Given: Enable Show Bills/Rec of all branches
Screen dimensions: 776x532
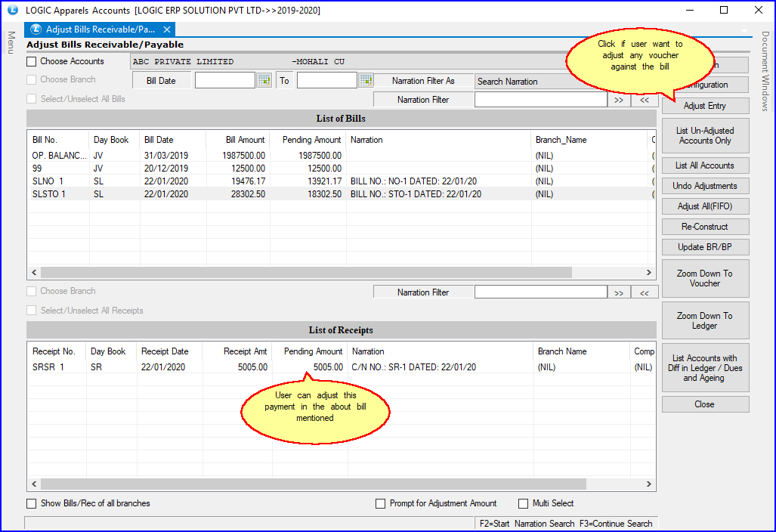Looking at the screenshot, I should (x=32, y=503).
